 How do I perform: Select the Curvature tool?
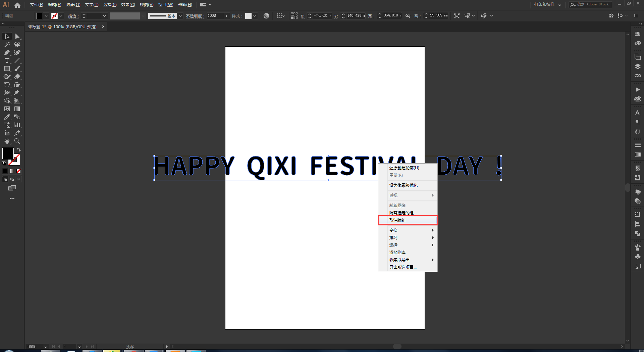tap(17, 52)
